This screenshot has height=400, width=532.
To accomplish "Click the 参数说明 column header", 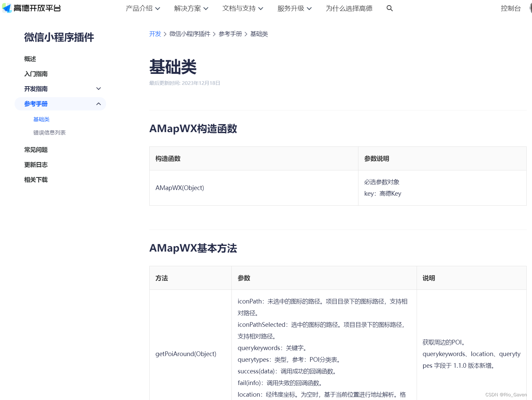I will point(377,159).
